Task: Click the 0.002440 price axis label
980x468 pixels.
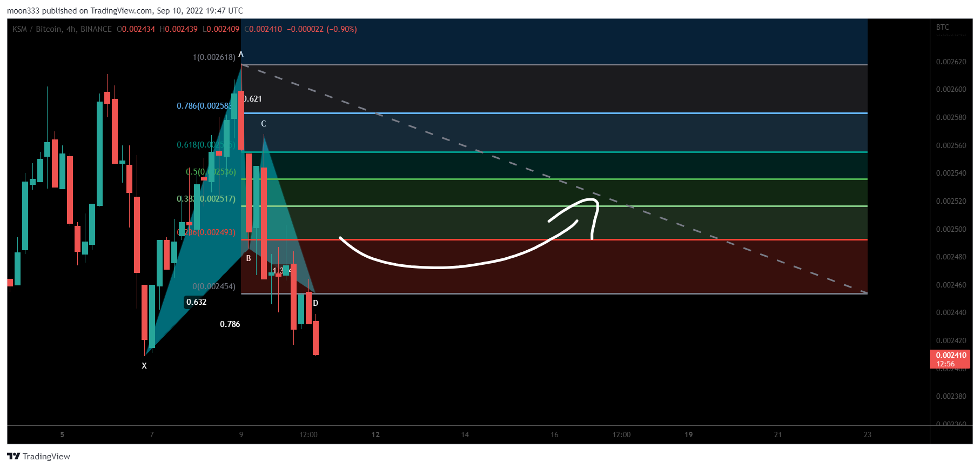Action: click(951, 312)
